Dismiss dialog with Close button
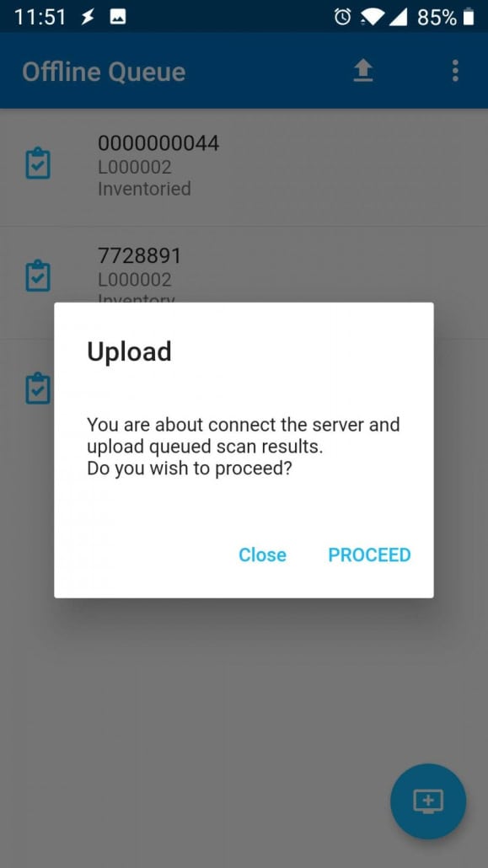Screen dimensions: 488x868 pyautogui.click(x=263, y=555)
